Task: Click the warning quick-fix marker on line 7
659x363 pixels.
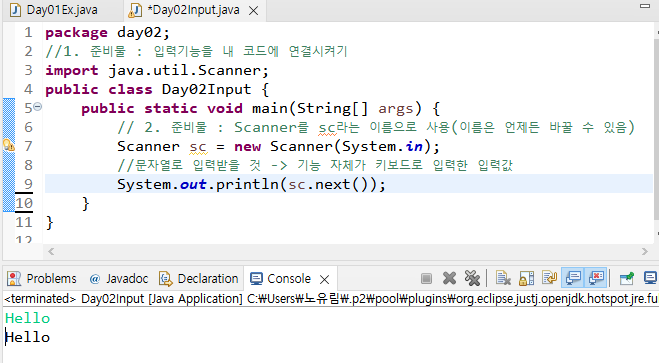Action: coord(9,146)
